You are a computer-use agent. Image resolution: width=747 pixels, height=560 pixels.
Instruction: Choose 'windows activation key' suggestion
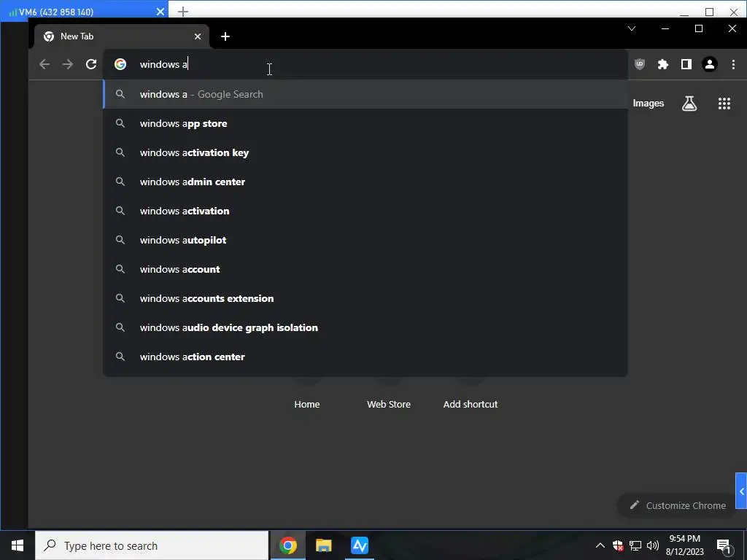point(365,152)
